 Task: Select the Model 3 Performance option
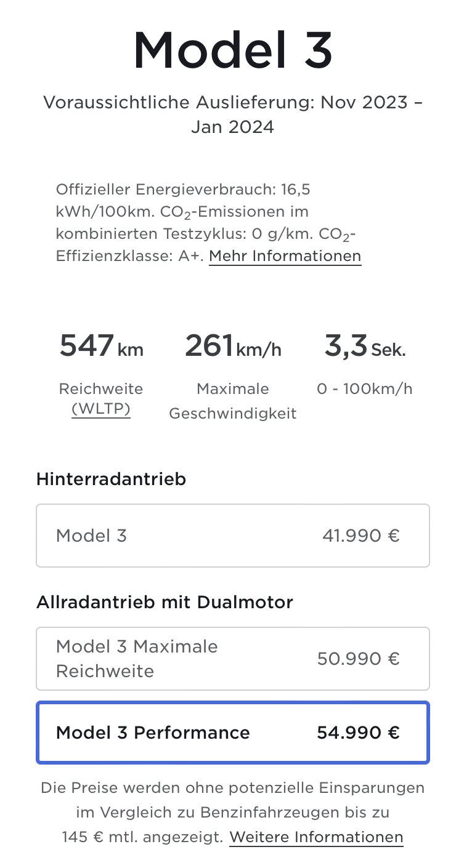point(232,733)
